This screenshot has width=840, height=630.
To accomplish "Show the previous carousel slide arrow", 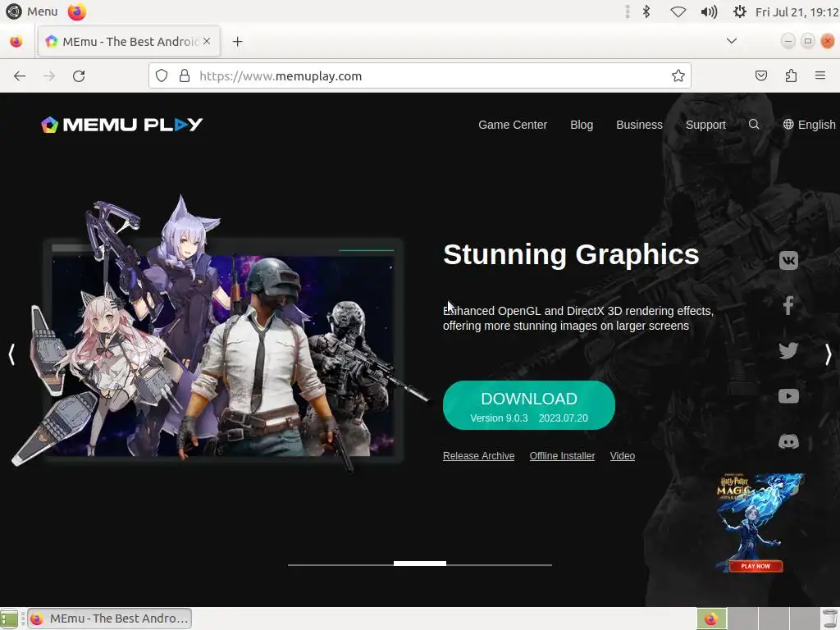I will pos(11,354).
